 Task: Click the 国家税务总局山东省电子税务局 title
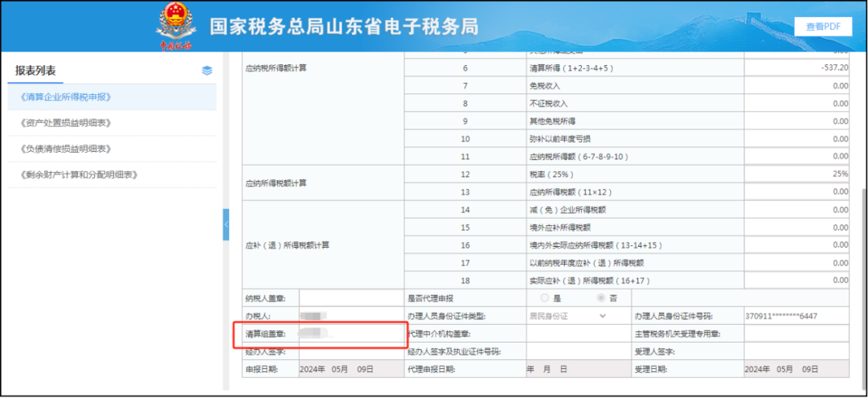(344, 26)
